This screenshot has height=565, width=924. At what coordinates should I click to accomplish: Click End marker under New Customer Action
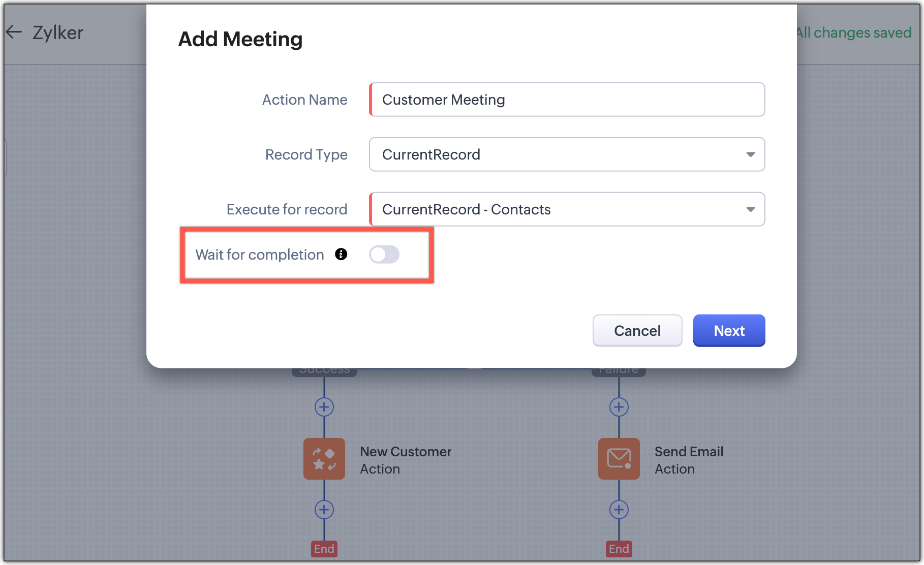324,549
